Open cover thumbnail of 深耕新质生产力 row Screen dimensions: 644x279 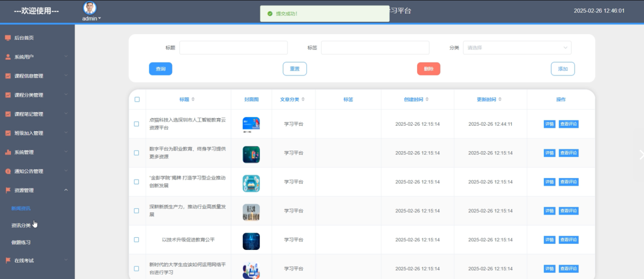point(251,212)
